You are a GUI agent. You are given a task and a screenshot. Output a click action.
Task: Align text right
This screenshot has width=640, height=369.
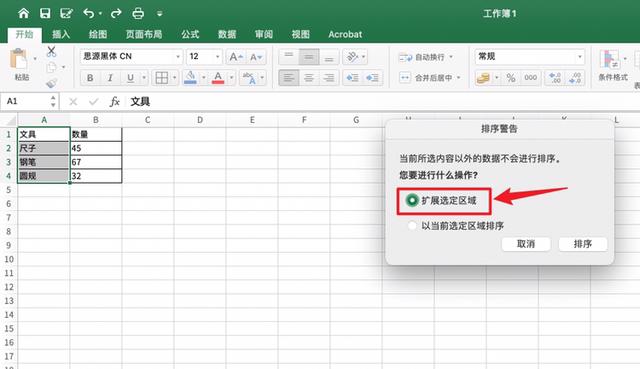tap(329, 78)
